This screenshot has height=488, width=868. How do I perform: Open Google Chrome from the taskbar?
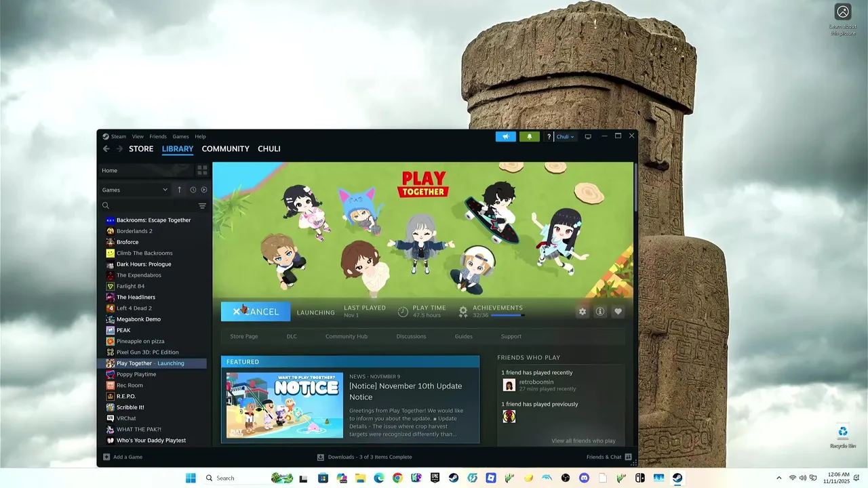pyautogui.click(x=397, y=478)
